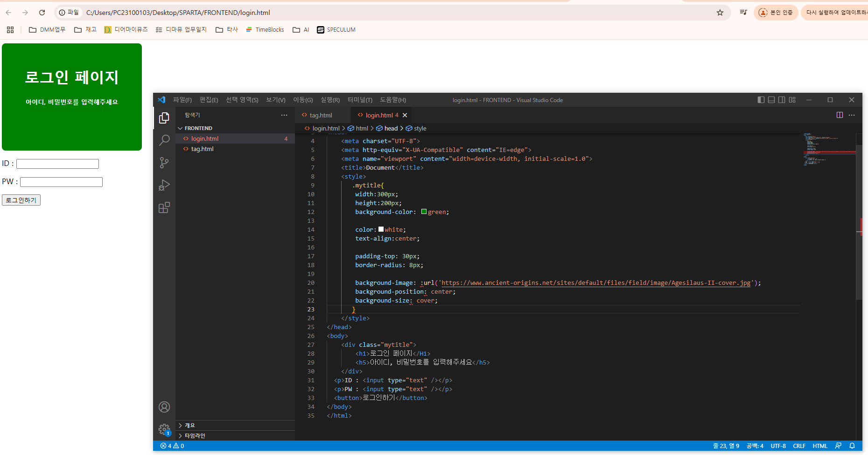Open the 재고 bookmark folder
The image size is (868, 455).
click(85, 30)
